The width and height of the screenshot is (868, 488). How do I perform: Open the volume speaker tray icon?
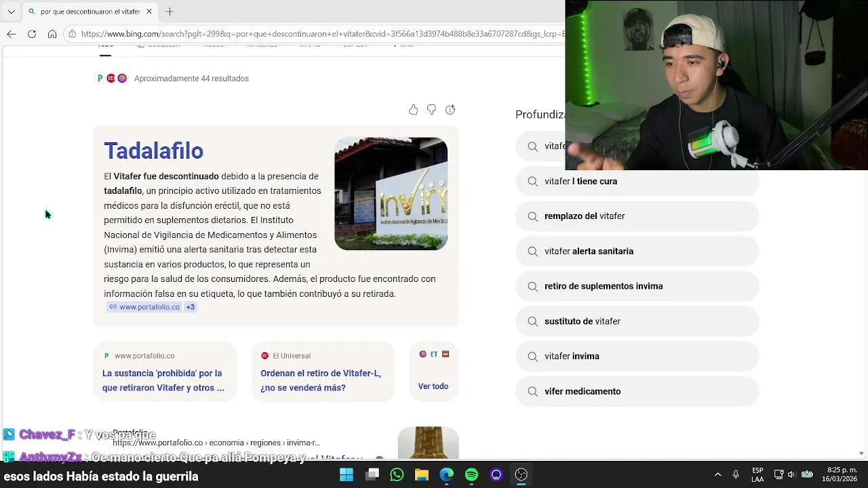[791, 474]
